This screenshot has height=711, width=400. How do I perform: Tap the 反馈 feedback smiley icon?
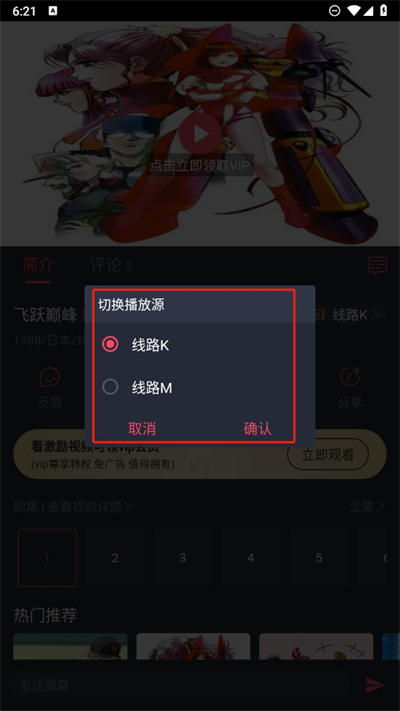[x=50, y=377]
